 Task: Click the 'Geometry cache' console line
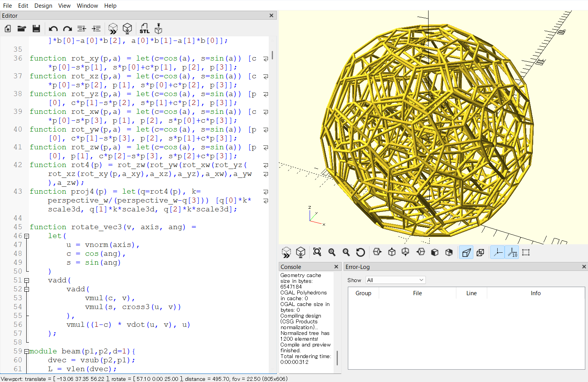pos(301,275)
